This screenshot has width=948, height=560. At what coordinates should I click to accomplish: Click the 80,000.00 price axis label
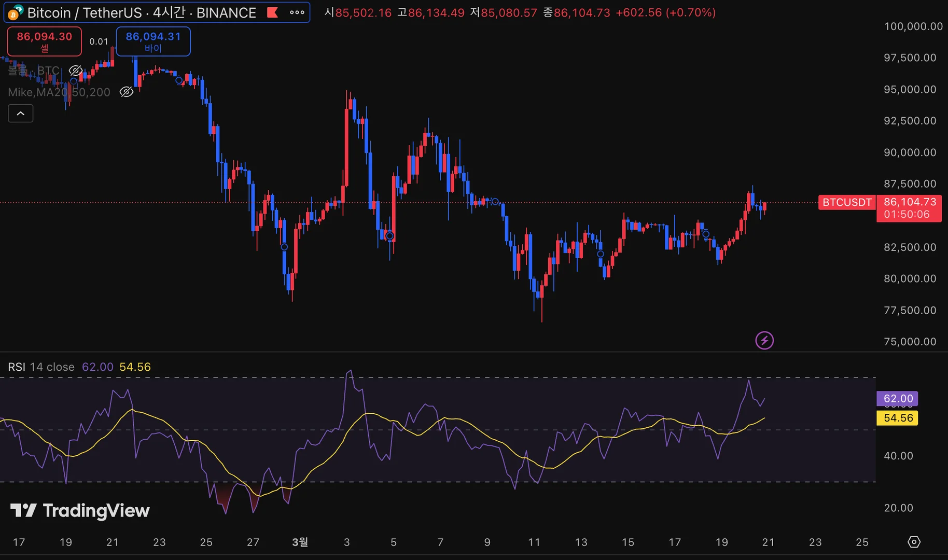(x=910, y=279)
